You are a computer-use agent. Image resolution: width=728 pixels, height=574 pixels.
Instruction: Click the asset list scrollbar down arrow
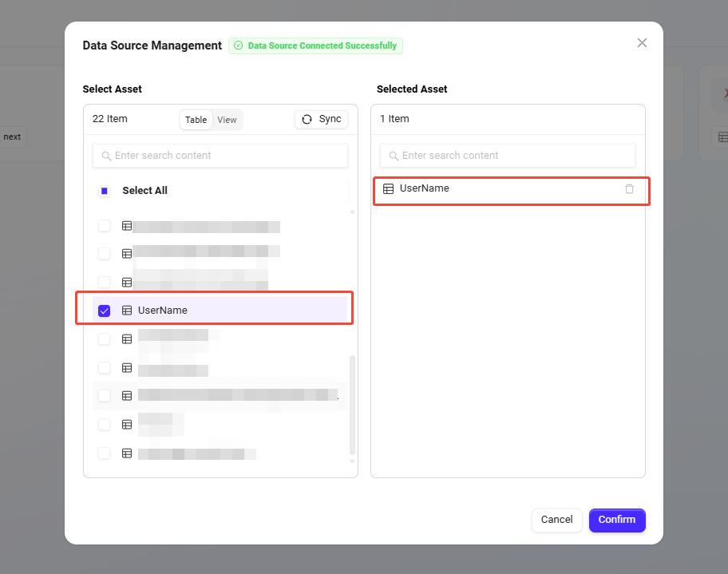(353, 461)
